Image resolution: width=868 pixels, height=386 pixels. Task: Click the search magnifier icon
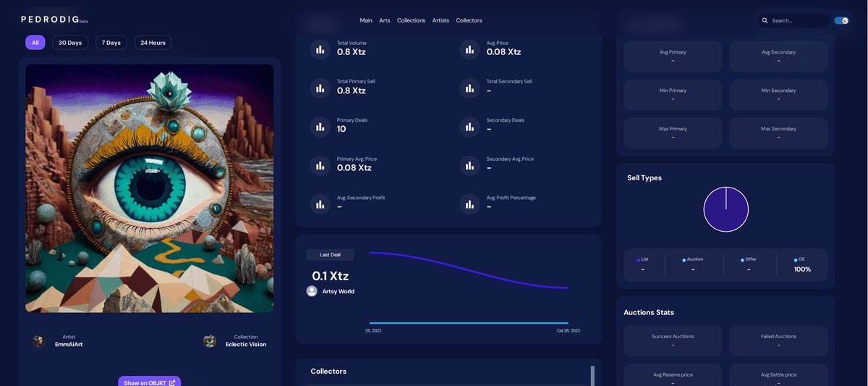pos(765,20)
